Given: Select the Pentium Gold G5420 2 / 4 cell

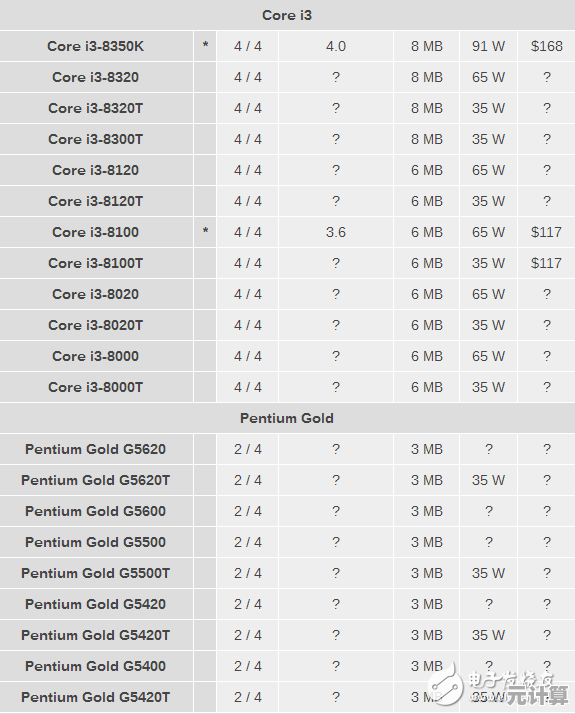Looking at the screenshot, I should pyautogui.click(x=248, y=604).
